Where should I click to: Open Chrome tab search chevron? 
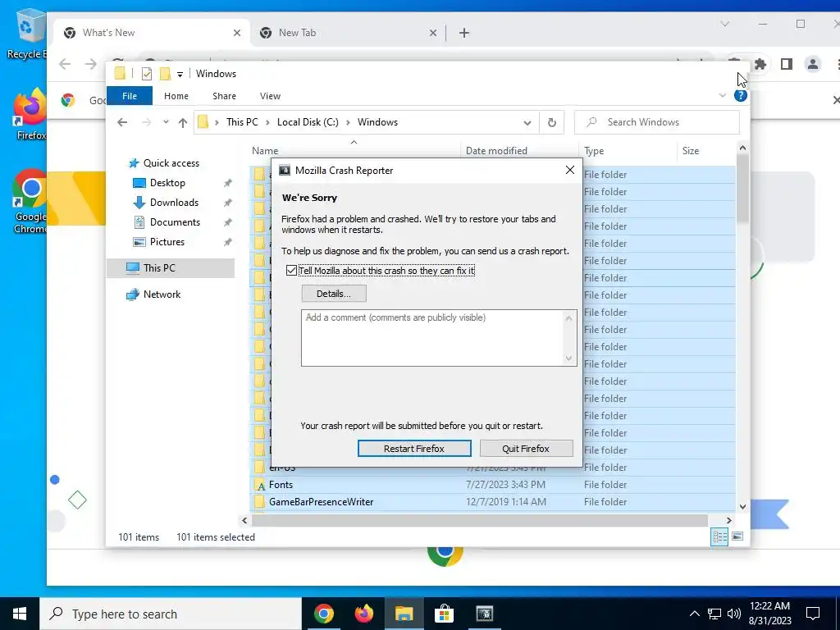[725, 24]
